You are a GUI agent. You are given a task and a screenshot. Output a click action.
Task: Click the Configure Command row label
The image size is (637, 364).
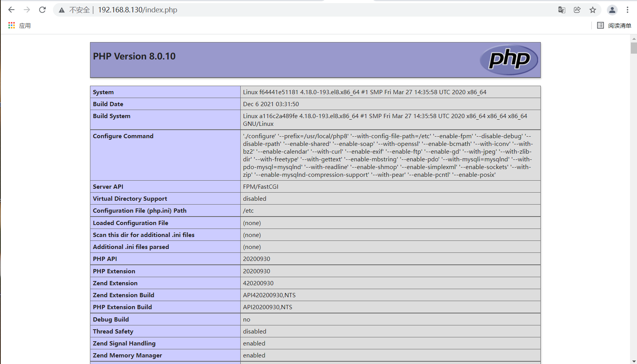pyautogui.click(x=123, y=136)
